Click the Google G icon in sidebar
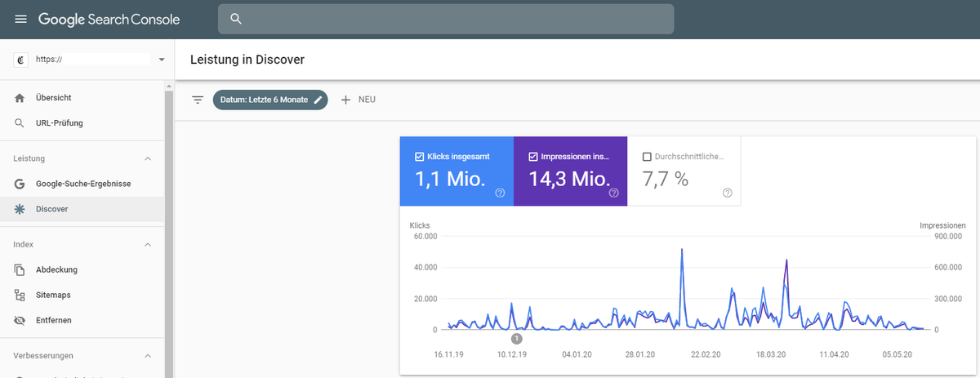980x378 pixels. pos(20,184)
